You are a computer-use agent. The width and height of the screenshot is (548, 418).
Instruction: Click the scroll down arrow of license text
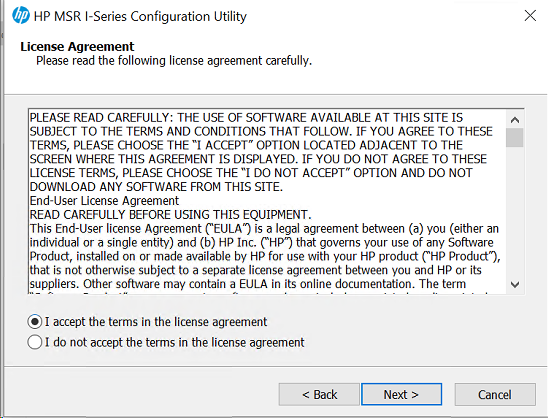pos(514,284)
